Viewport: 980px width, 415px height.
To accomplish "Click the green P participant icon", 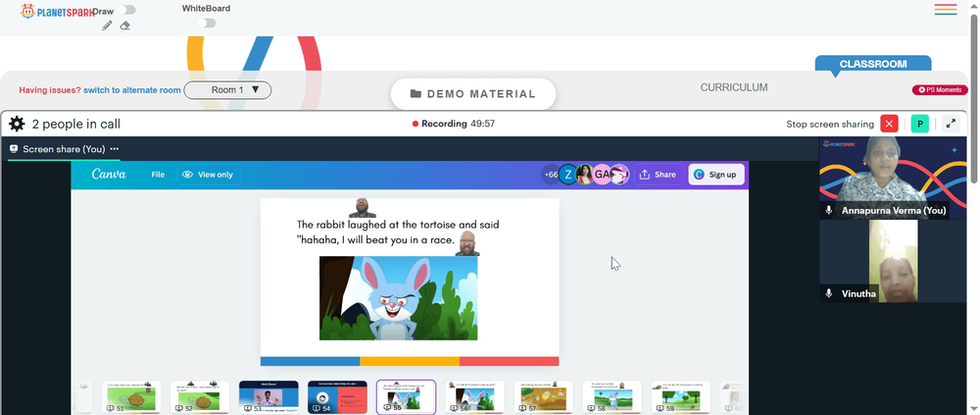I will coord(919,124).
